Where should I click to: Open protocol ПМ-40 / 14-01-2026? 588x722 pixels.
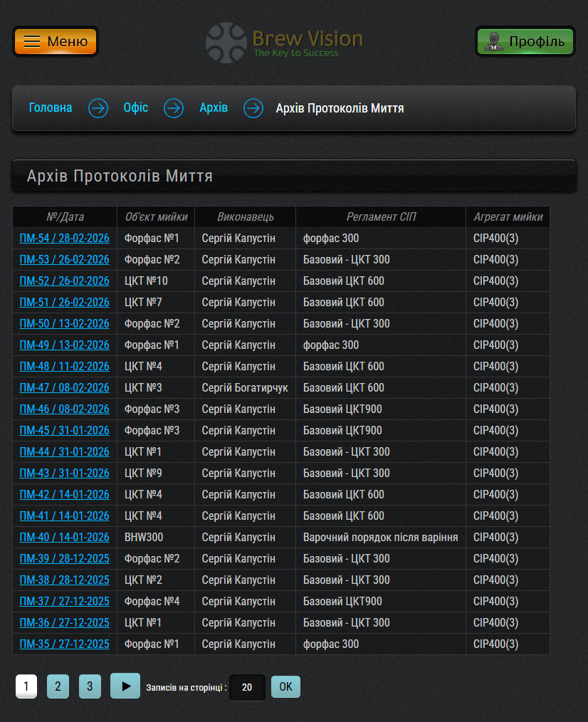pos(65,538)
